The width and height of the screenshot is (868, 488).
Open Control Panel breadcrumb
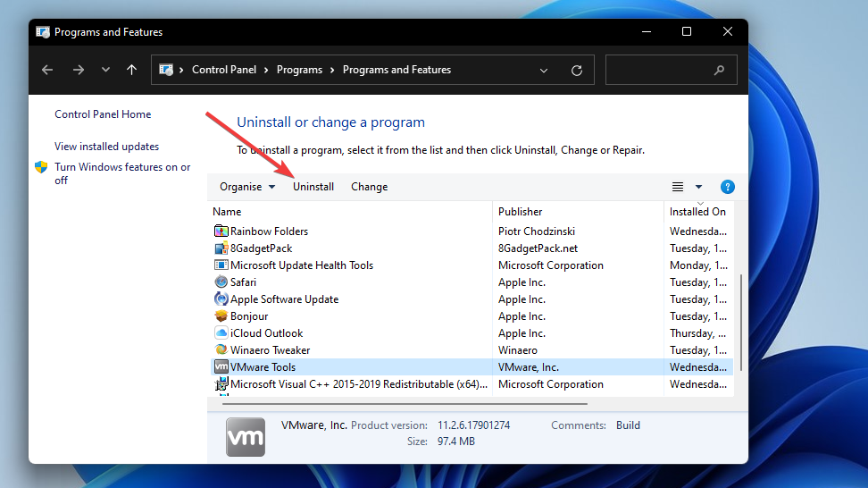coord(224,70)
